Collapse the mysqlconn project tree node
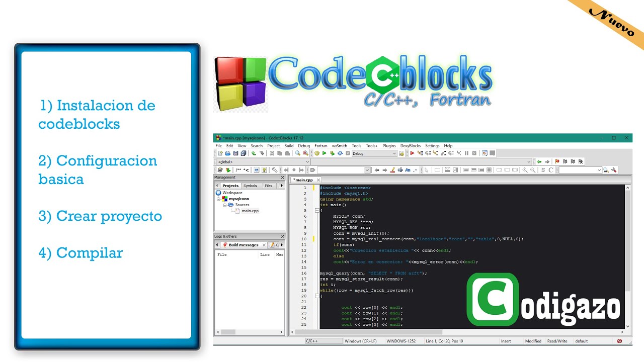Image resolution: width=644 pixels, height=362 pixels. point(219,199)
